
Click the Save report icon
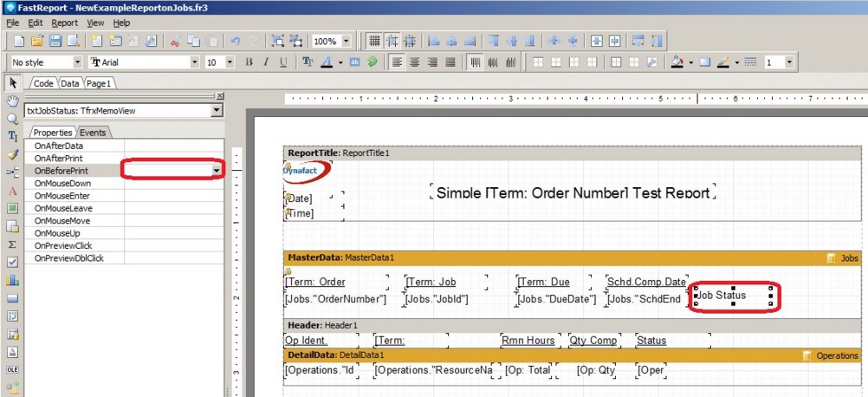click(55, 41)
